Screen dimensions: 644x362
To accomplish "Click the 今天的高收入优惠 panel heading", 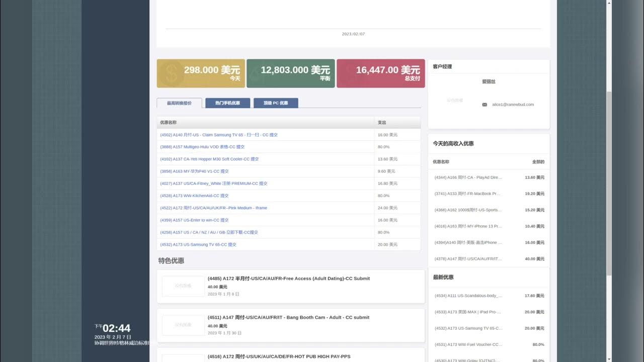I will [453, 143].
